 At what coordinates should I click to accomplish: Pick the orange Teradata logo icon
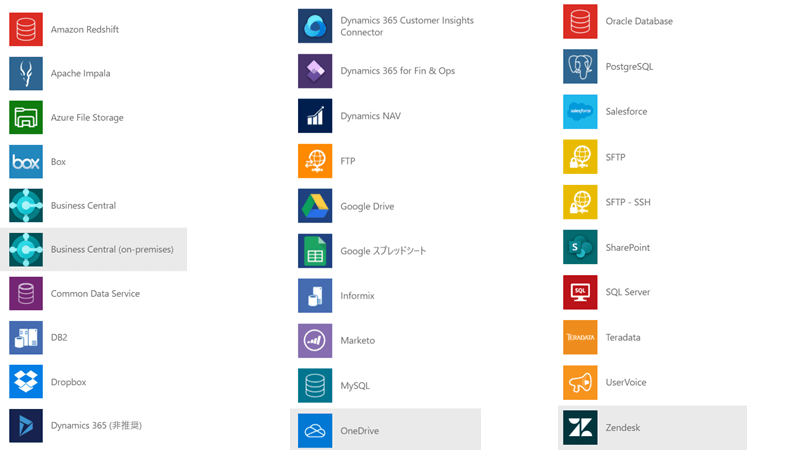coord(580,337)
